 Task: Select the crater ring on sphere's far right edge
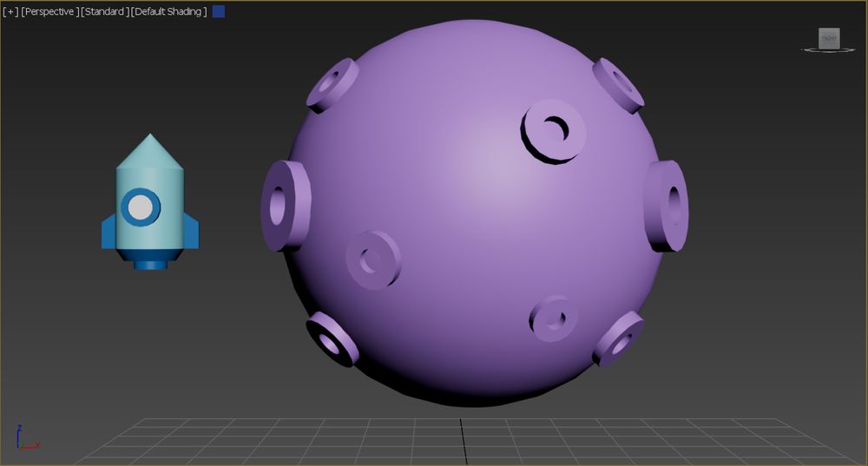667,206
